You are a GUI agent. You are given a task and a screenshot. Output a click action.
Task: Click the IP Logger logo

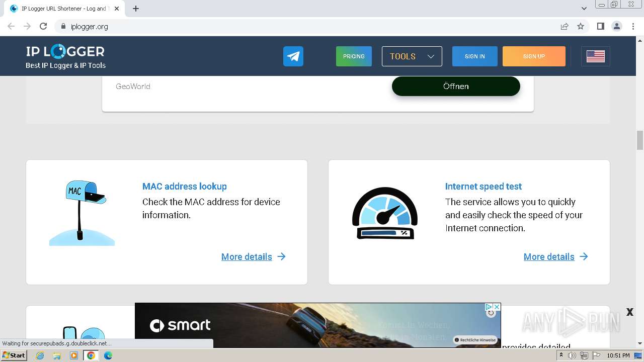(65, 51)
